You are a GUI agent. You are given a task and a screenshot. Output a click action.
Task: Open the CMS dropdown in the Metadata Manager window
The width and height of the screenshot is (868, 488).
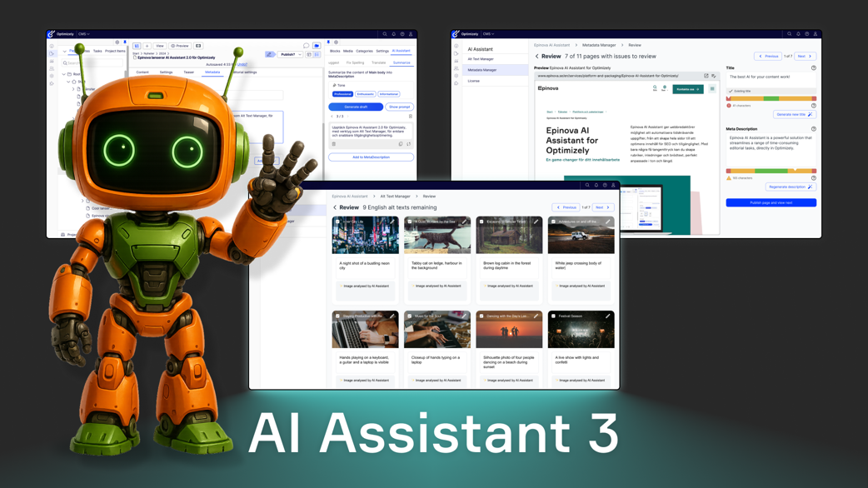(x=488, y=34)
